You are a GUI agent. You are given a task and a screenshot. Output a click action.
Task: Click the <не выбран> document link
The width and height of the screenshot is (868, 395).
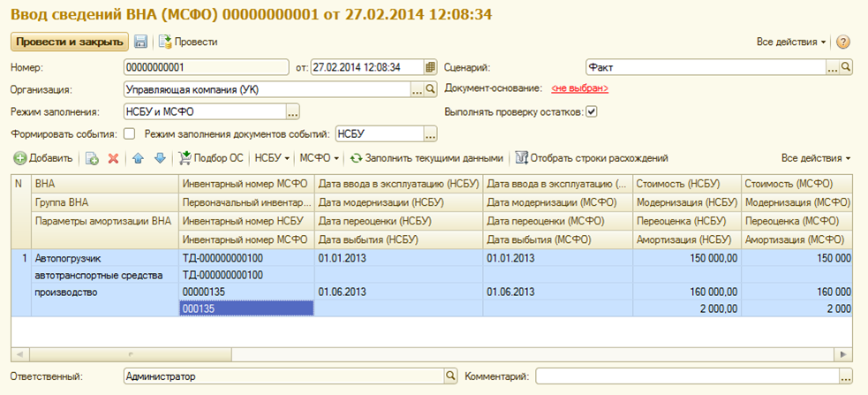click(580, 89)
